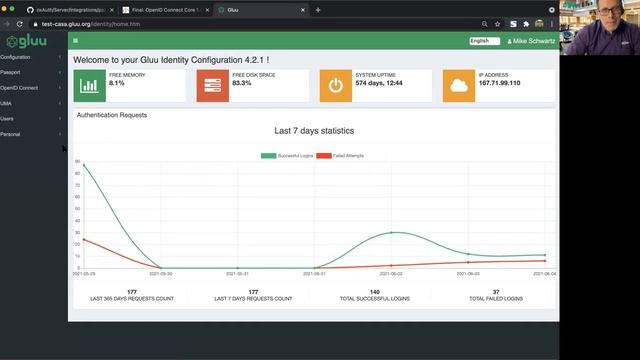This screenshot has width=640, height=360.
Task: Click the Free Disk Space server icon
Action: [213, 86]
